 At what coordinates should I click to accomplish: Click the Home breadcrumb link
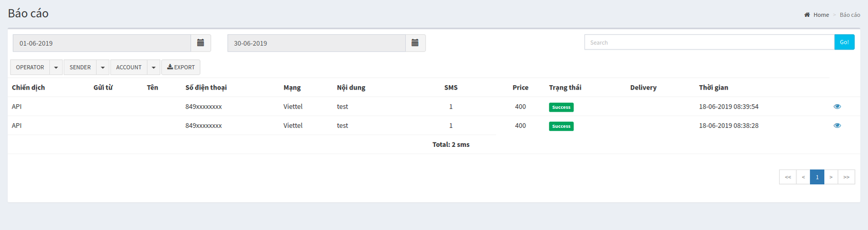(821, 15)
